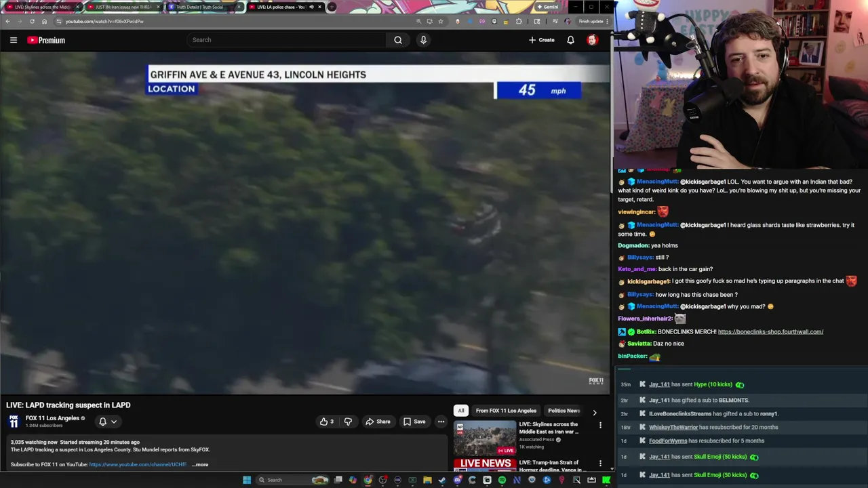Open Google Chrome in taskbar
868x488 pixels.
(368, 480)
